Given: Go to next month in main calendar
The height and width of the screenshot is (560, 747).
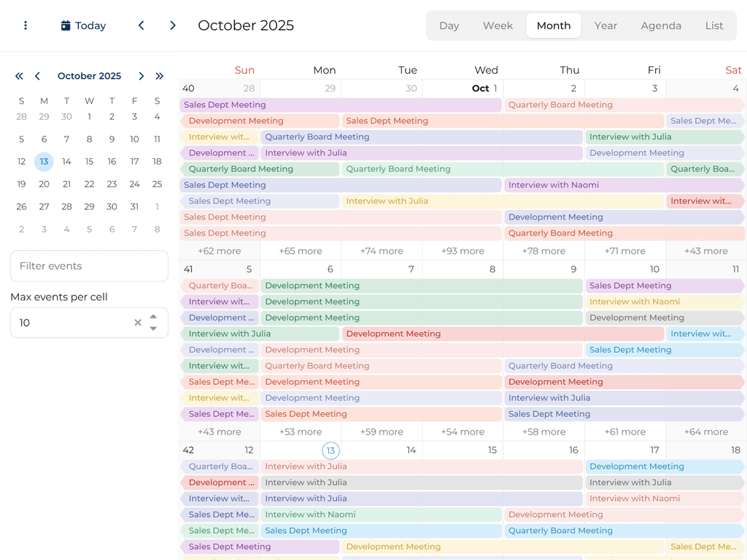Looking at the screenshot, I should pyautogui.click(x=173, y=26).
